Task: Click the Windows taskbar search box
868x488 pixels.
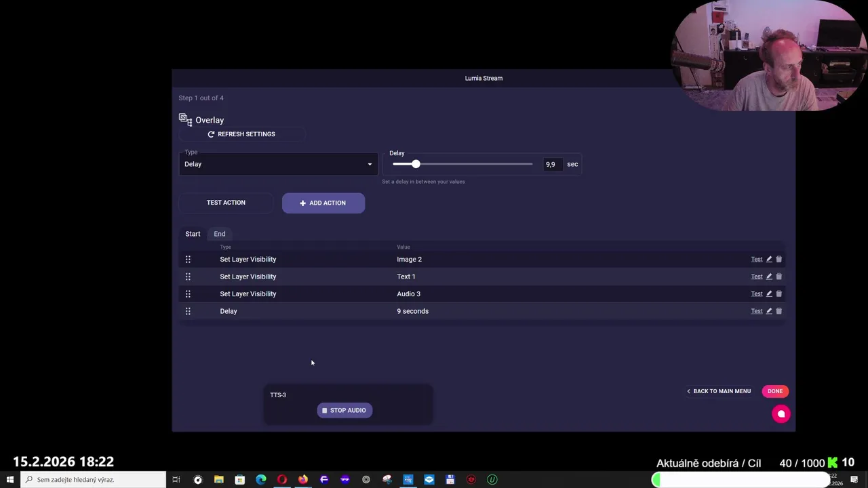Action: [94, 479]
